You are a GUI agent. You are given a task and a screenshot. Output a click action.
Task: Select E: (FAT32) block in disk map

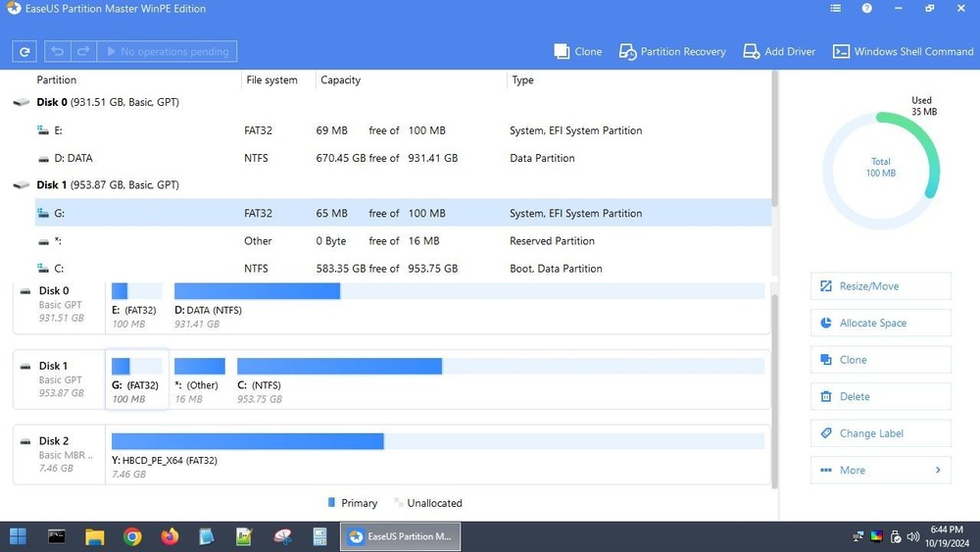tap(136, 306)
